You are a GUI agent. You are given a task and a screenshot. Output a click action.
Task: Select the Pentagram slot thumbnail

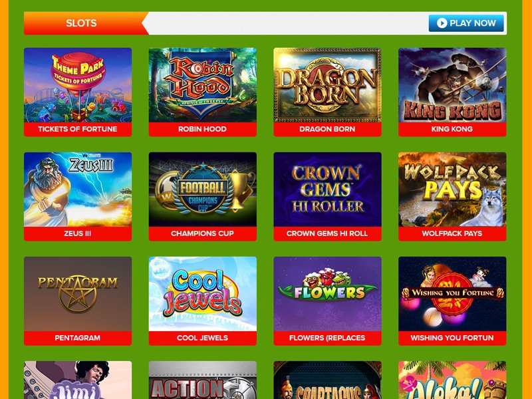78,294
